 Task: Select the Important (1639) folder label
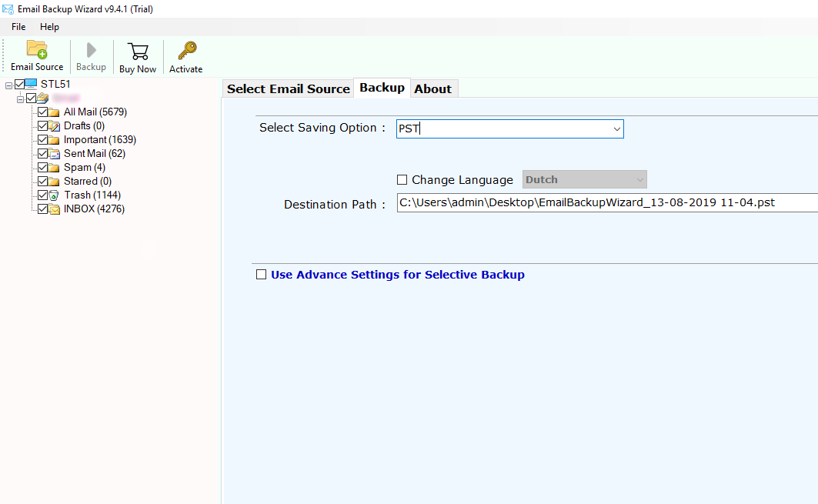coord(99,139)
